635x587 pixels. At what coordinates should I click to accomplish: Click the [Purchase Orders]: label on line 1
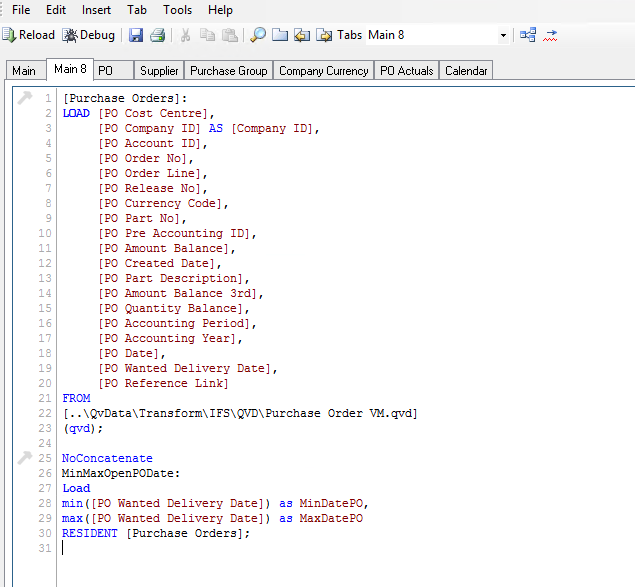pos(125,98)
